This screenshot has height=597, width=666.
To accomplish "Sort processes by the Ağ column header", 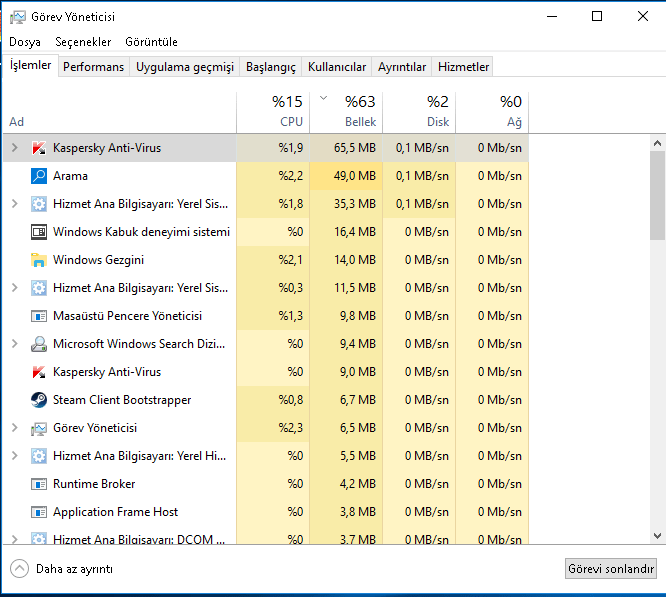I will (x=492, y=112).
